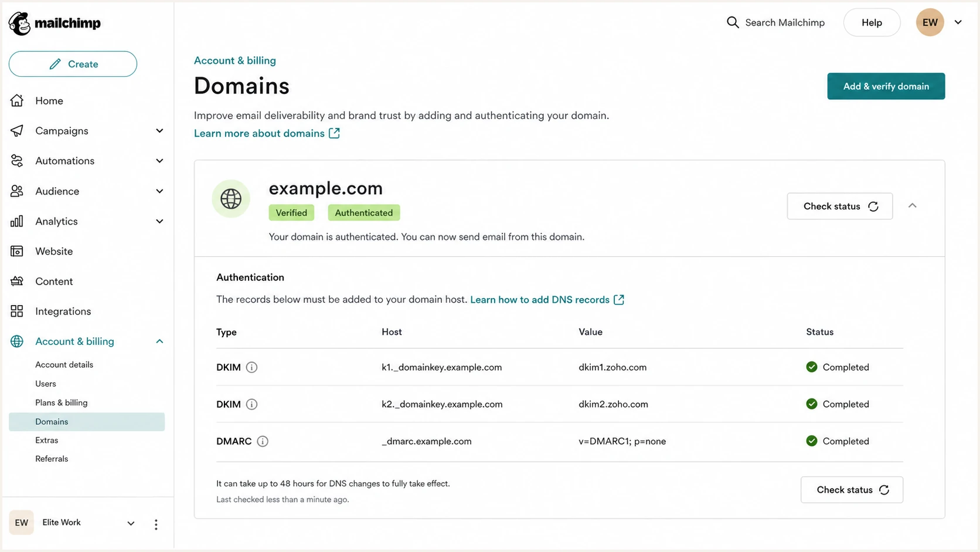Collapse the example.com domain panel

pos(913,205)
